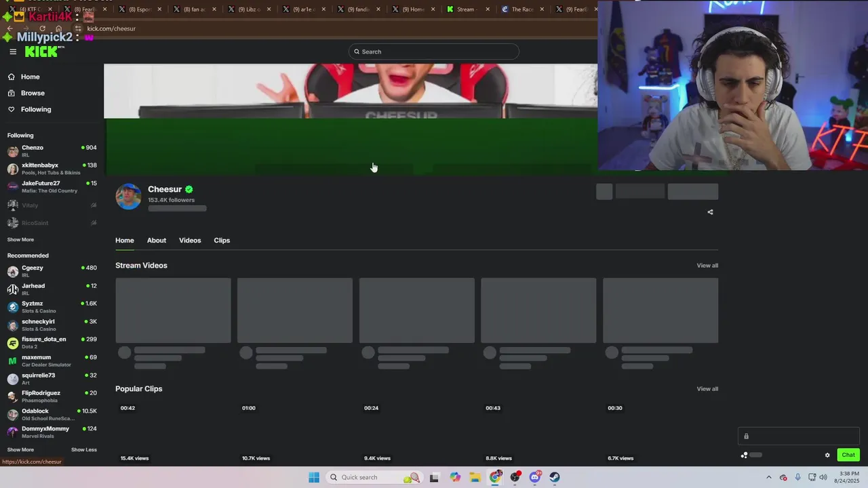
Task: Click Syztmz channel avatar
Action: click(x=13, y=307)
